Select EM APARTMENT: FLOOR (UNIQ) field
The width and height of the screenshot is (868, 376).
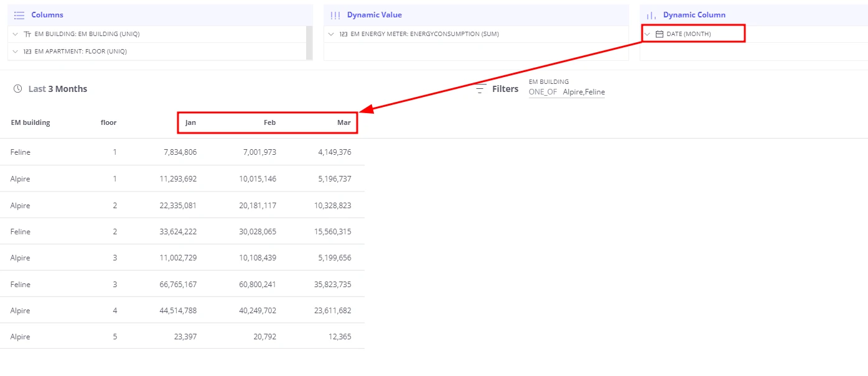(81, 52)
